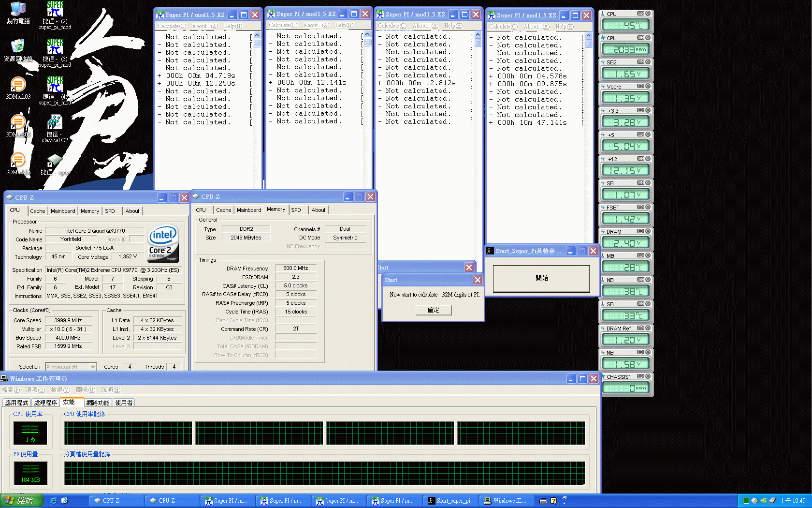Click scrollbar up arrow in Super PI window showing 10m 47.141s
This screenshot has width=812, height=508.
coord(588,36)
